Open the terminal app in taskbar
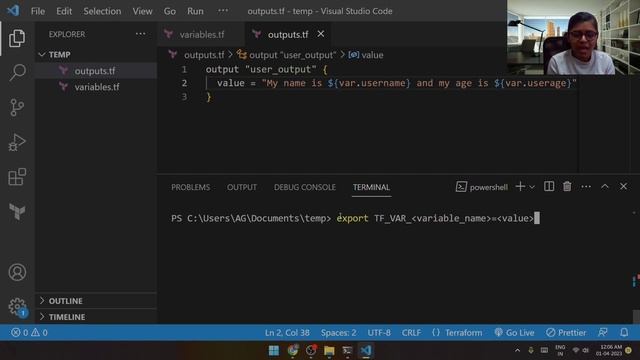640x360 pixels. click(347, 351)
